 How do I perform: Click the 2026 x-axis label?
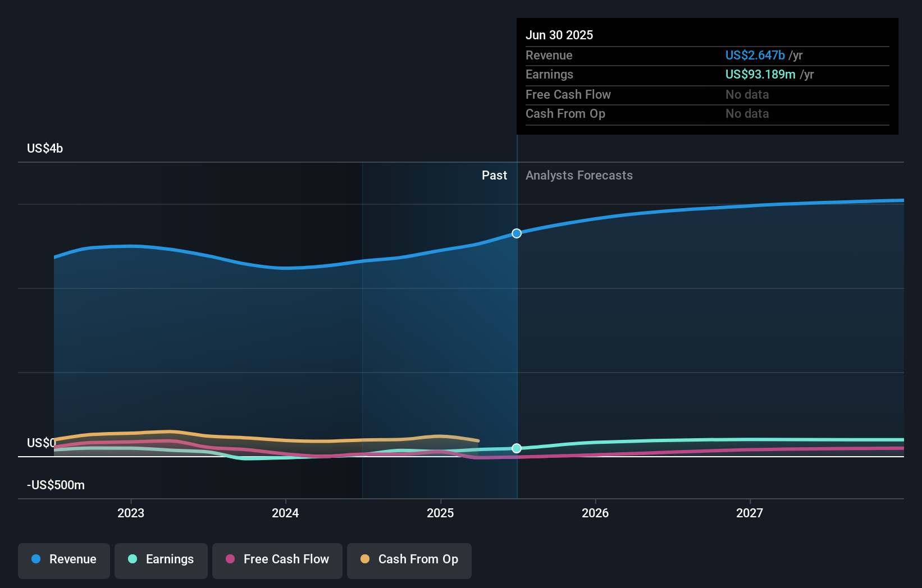coord(595,513)
